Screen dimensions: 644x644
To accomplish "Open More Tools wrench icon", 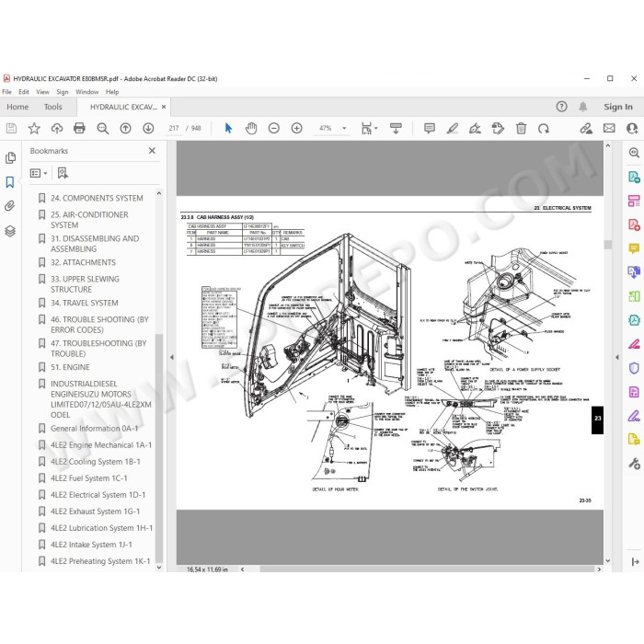I will pos(634,464).
